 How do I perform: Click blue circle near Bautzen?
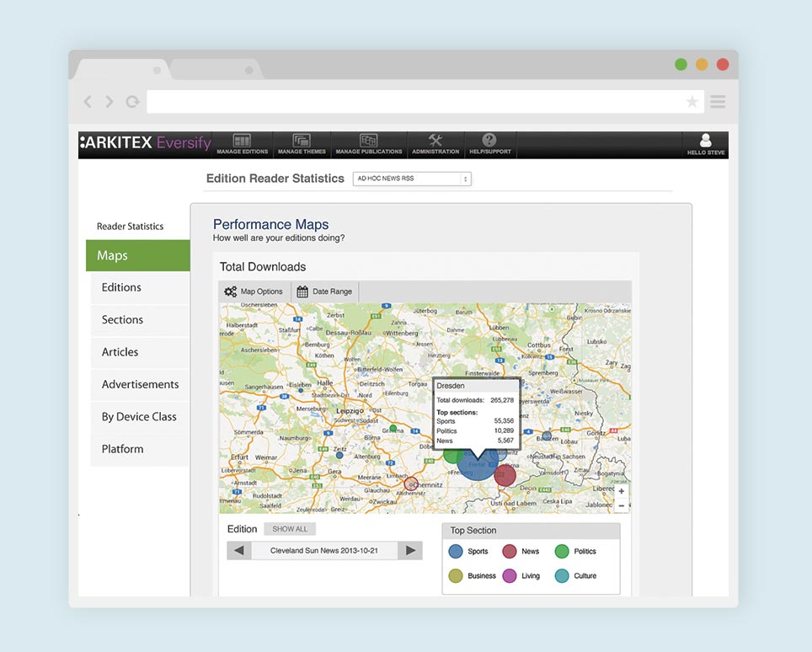[x=547, y=436]
